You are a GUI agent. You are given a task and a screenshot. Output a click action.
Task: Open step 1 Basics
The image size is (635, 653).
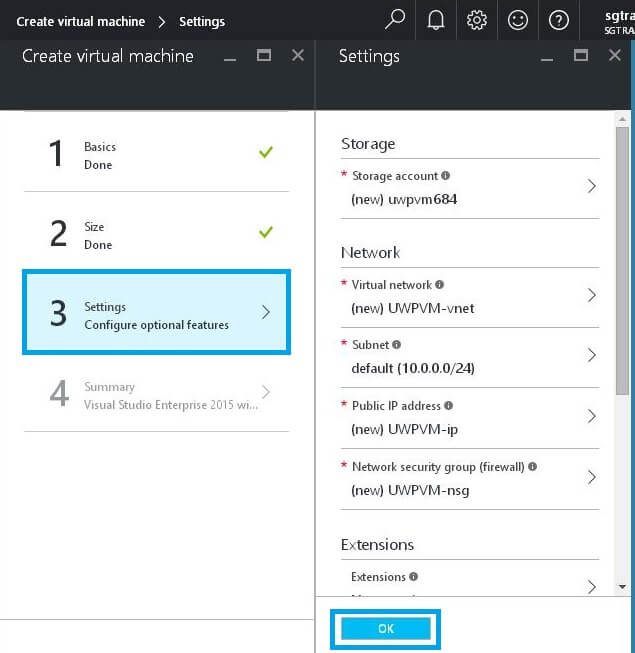click(155, 155)
